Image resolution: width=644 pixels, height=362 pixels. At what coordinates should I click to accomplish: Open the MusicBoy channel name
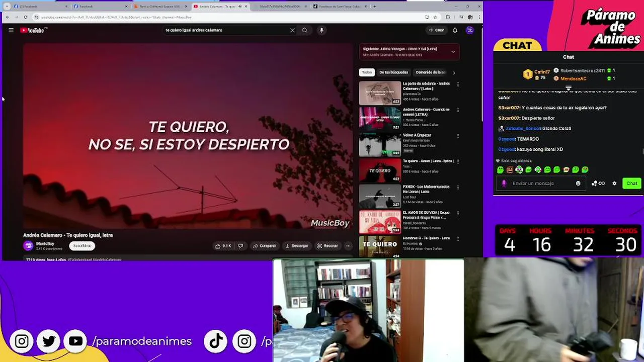[x=45, y=244]
